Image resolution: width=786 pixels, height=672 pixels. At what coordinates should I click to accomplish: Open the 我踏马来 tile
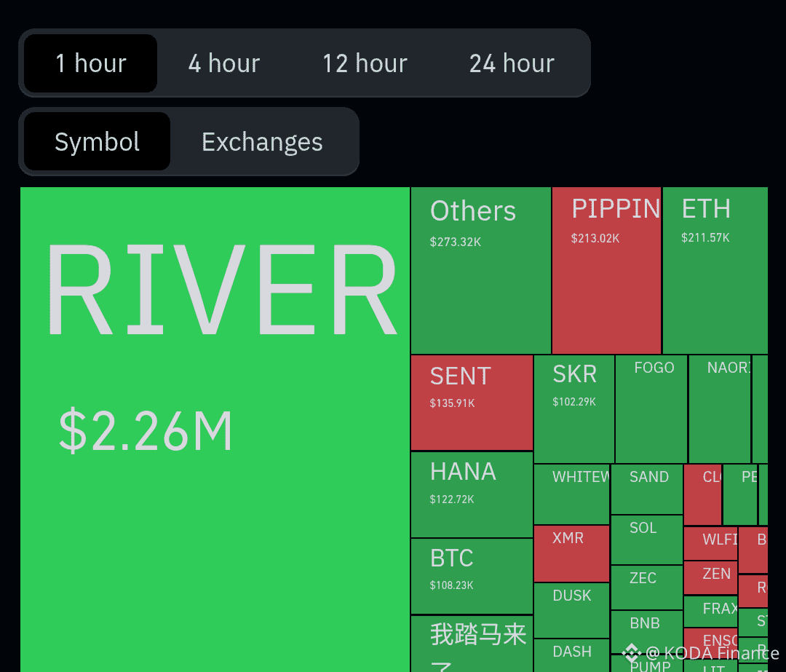pos(472,644)
